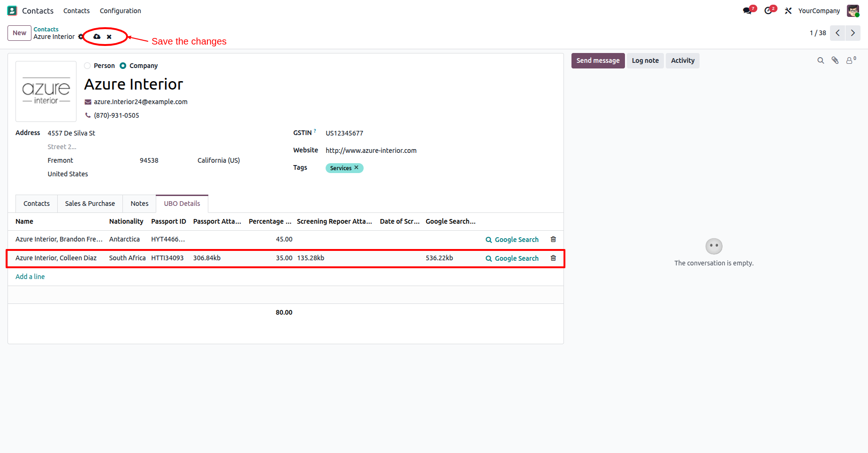
Task: Open the debug tools icon
Action: [788, 10]
